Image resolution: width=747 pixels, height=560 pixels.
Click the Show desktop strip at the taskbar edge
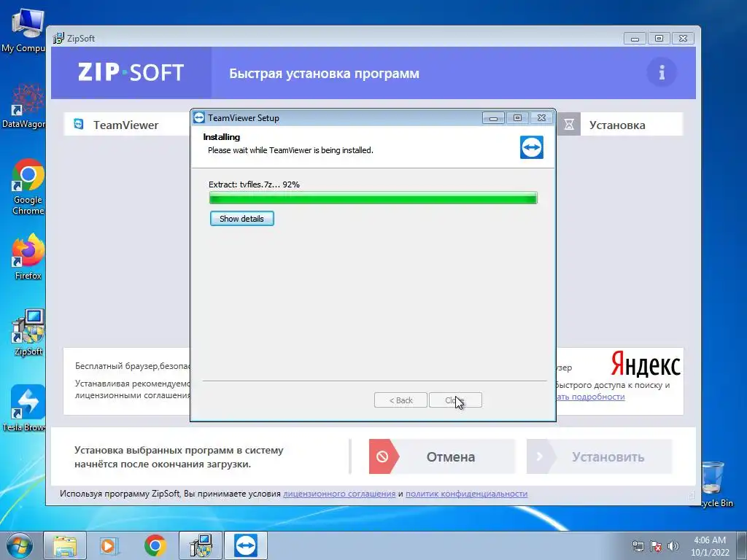pos(742,545)
